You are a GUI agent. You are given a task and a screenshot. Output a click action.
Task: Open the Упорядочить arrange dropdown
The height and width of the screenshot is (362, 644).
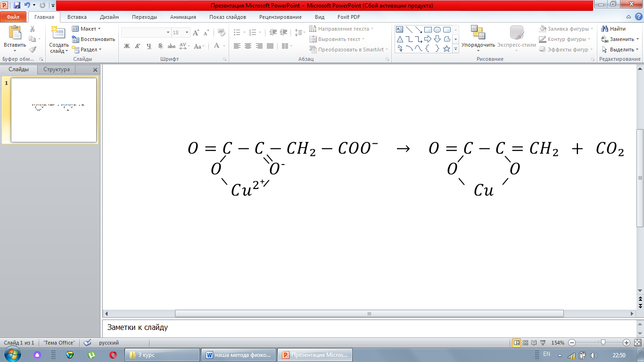[x=478, y=45]
